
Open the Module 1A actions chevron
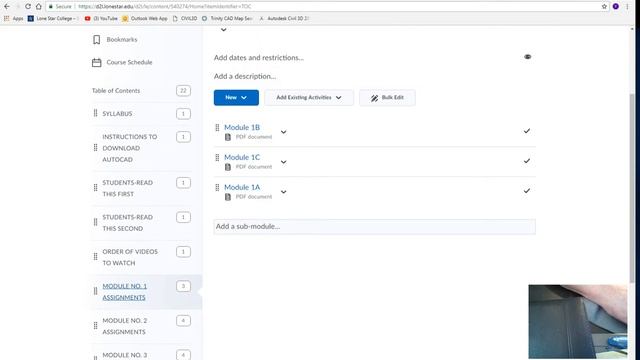284,192
